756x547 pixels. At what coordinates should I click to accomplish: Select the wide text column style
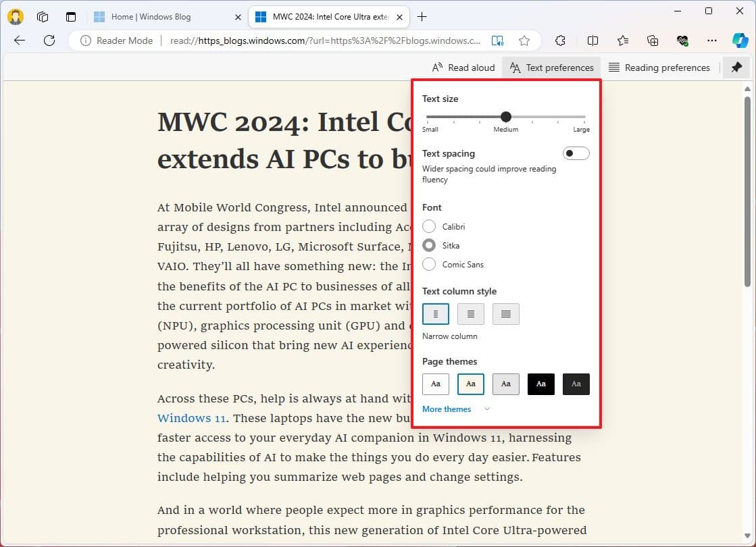(505, 313)
